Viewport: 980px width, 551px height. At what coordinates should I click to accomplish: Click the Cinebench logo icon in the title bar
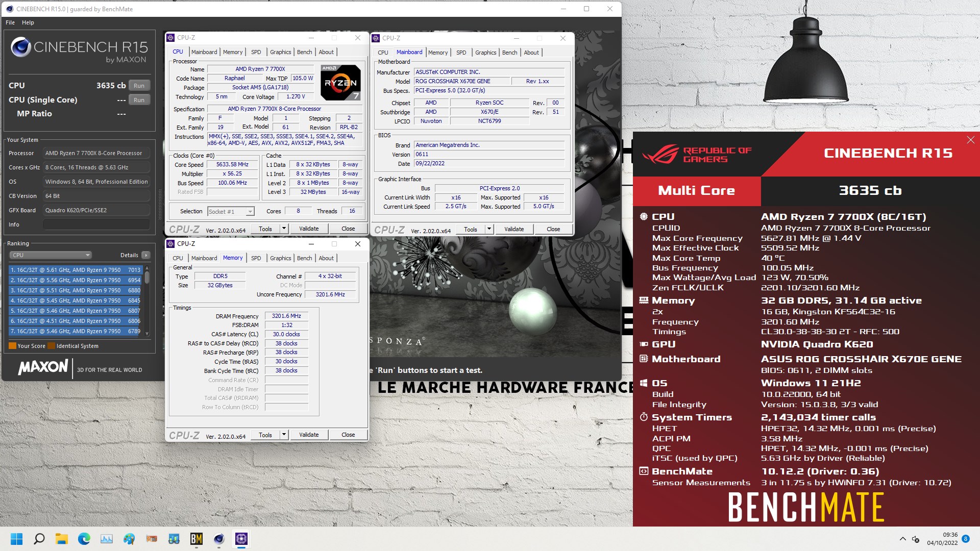click(x=9, y=9)
